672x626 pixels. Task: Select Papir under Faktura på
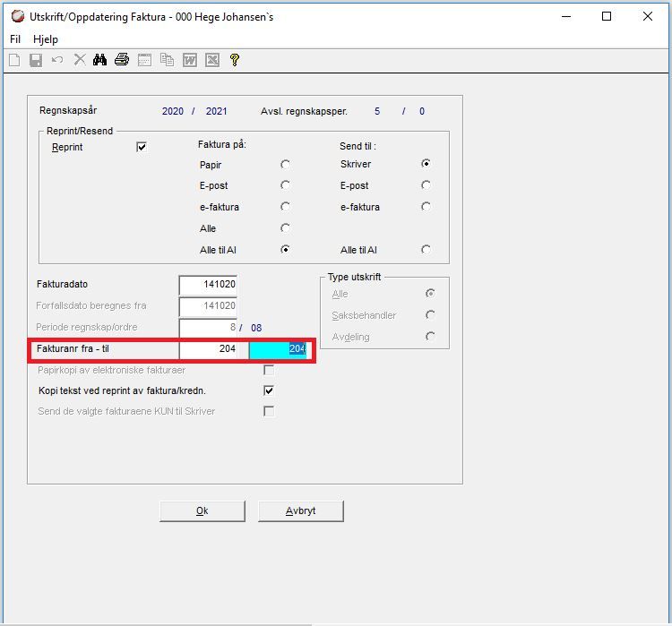click(285, 164)
